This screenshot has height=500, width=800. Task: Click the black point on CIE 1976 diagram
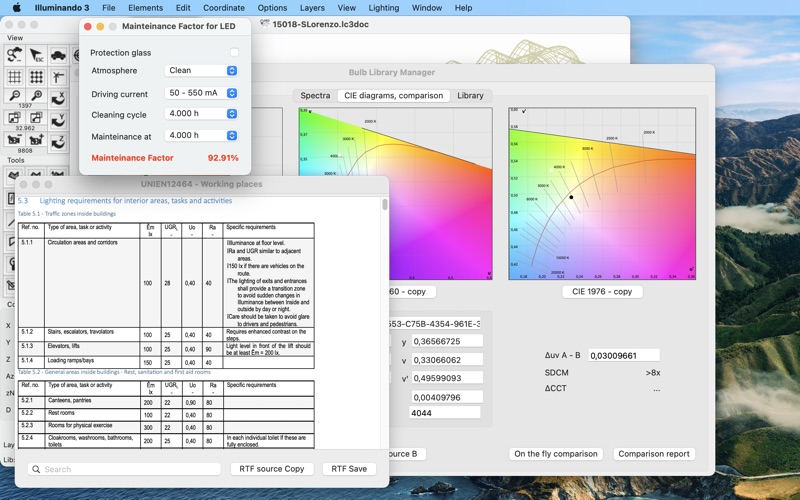pyautogui.click(x=571, y=197)
